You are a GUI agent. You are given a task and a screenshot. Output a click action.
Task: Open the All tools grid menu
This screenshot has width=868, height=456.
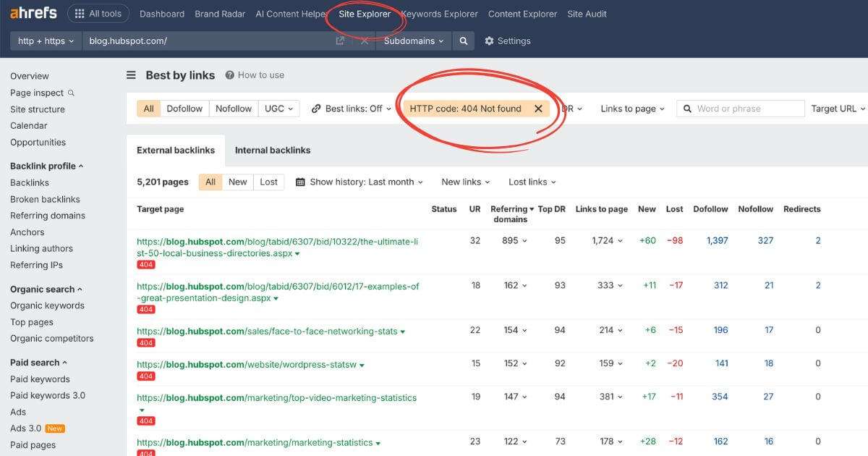98,13
